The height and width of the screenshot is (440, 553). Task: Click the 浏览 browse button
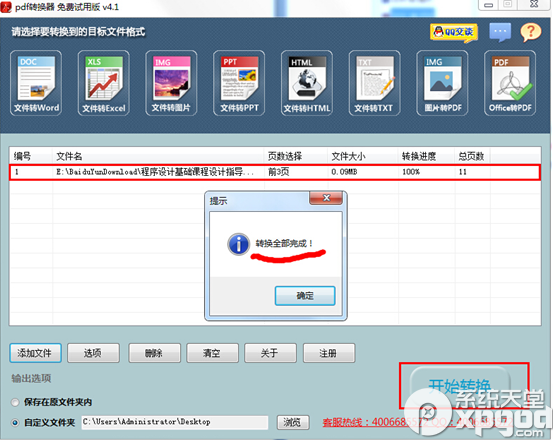[293, 422]
